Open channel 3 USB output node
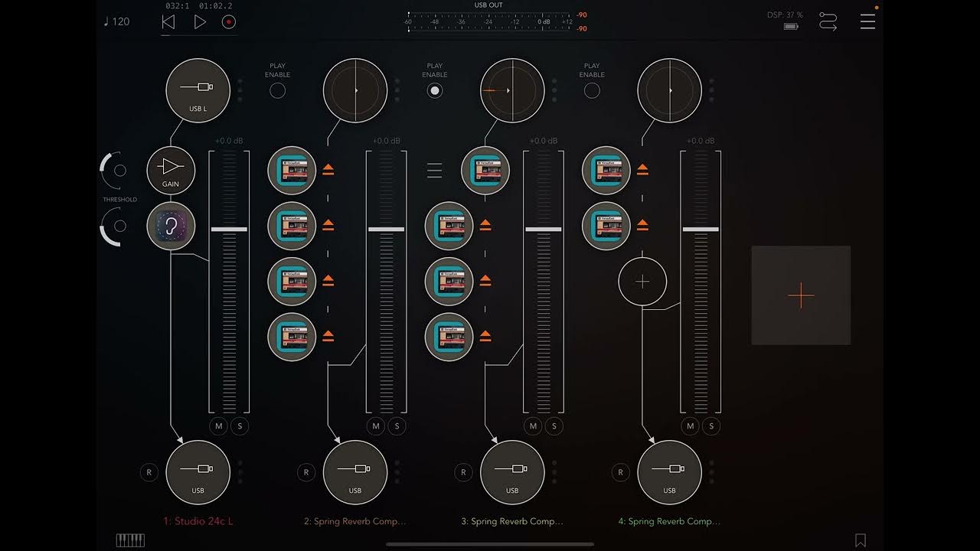 tap(512, 472)
